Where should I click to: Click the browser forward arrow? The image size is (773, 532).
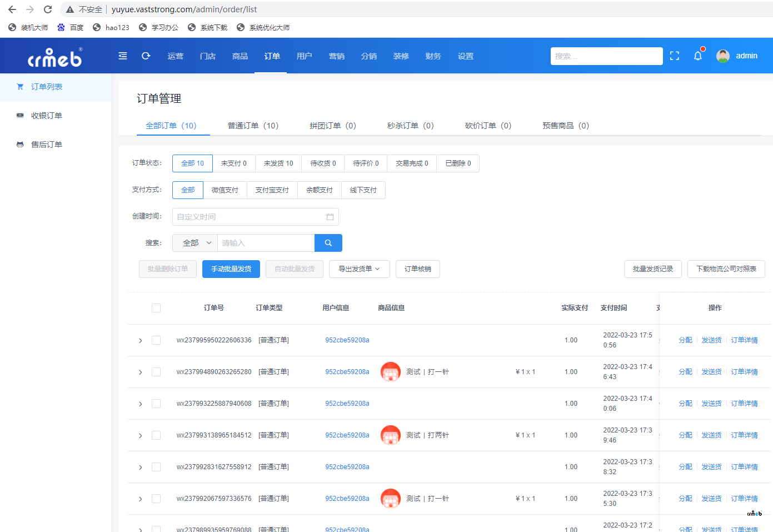(x=30, y=9)
